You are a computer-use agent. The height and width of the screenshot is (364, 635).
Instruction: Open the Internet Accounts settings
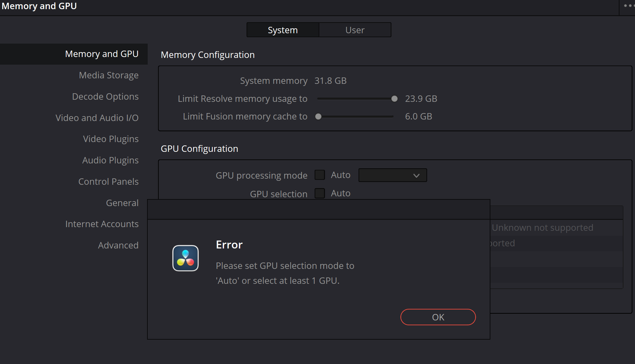click(x=102, y=224)
